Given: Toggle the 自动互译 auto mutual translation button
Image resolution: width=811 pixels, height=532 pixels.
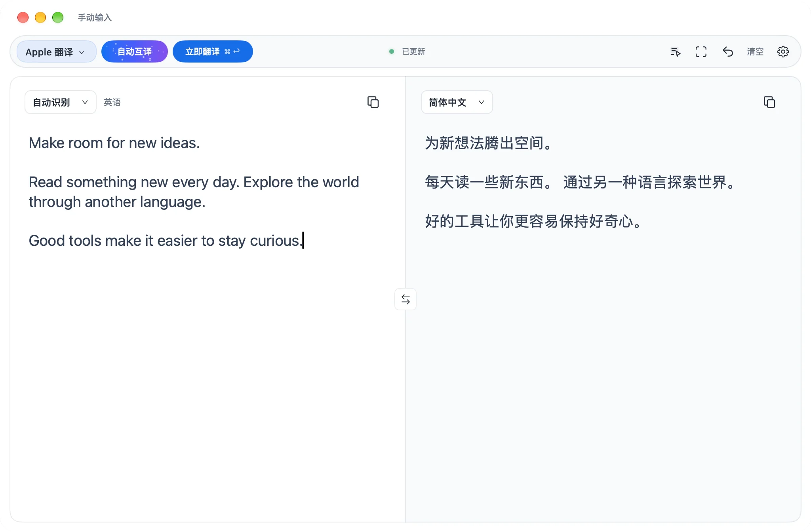Looking at the screenshot, I should [x=135, y=52].
